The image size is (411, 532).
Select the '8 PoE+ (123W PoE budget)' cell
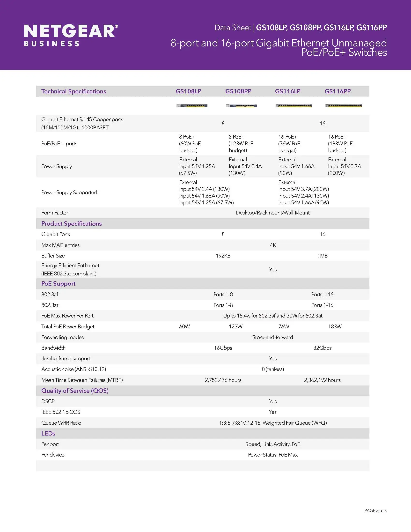[x=241, y=143]
